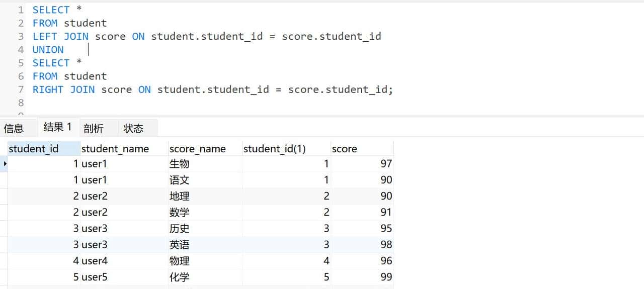Click the student_name column header

click(x=124, y=149)
